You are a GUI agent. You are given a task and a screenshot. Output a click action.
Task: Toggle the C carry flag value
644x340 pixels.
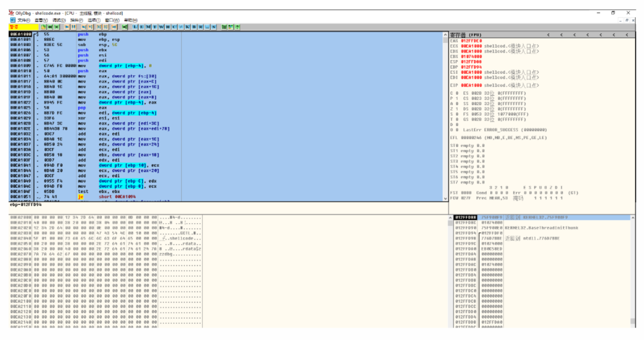(457, 93)
